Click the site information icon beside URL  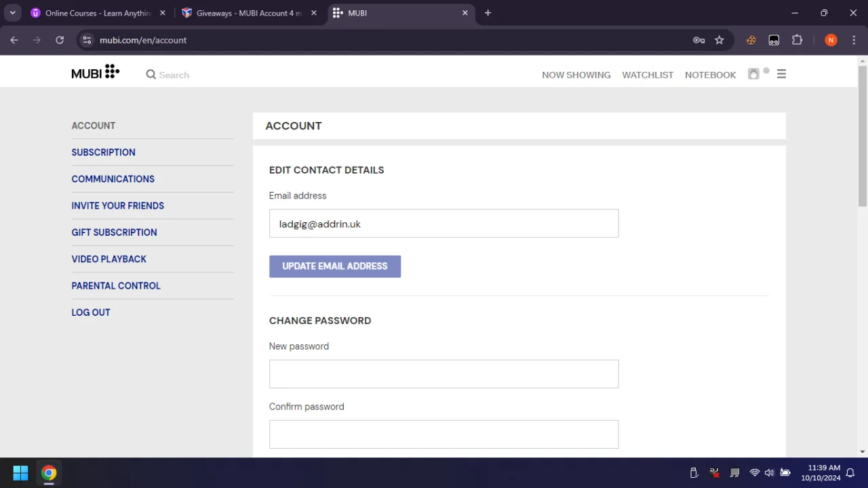(x=87, y=40)
